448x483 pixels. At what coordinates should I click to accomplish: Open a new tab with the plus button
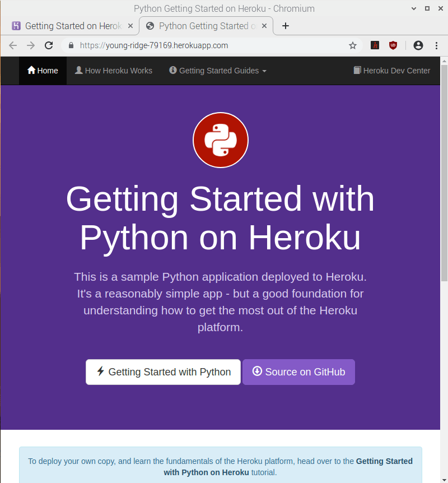pos(286,26)
